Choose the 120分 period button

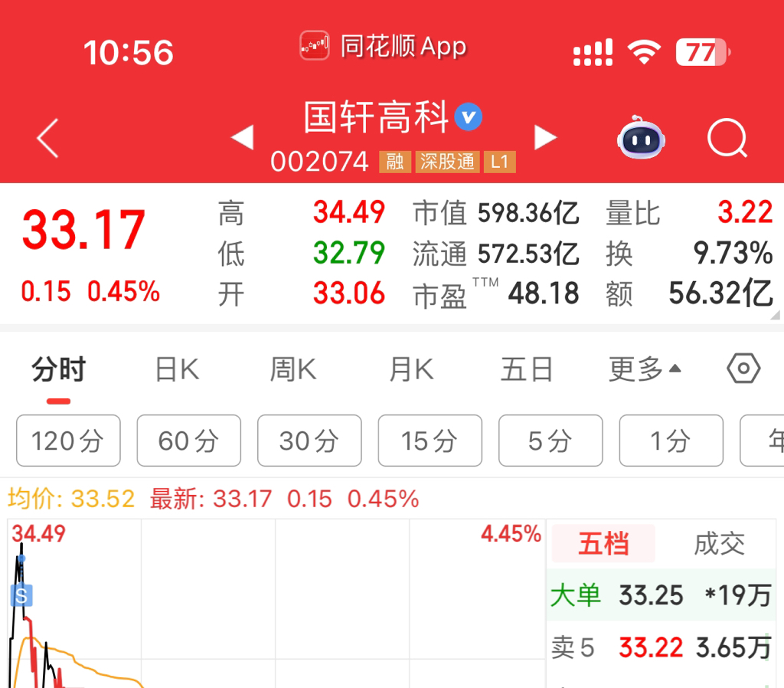[68, 441]
